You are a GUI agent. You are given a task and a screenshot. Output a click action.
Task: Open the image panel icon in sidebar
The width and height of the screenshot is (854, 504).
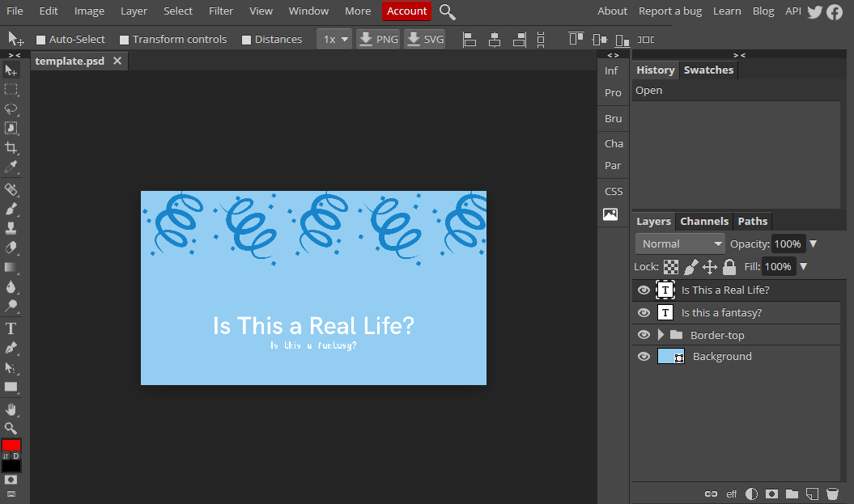tap(610, 214)
